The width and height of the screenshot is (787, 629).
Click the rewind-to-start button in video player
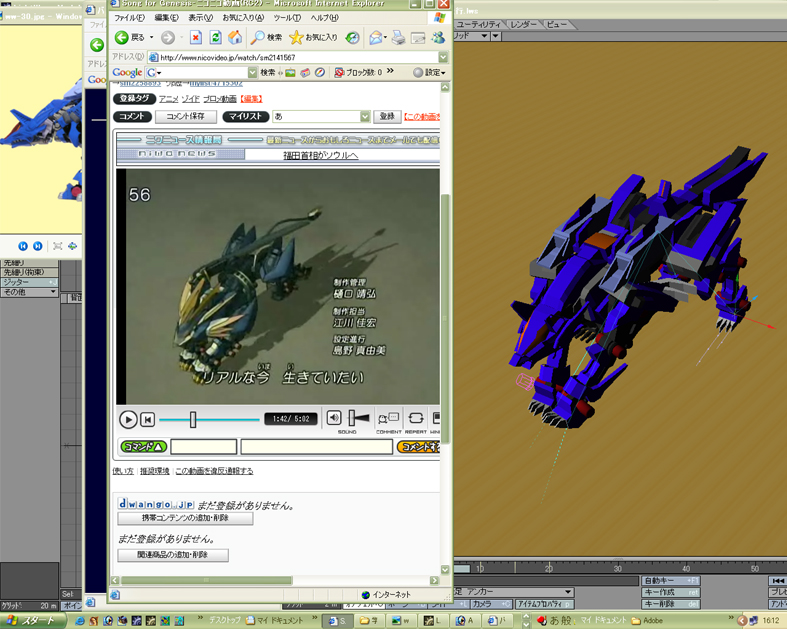(x=148, y=420)
